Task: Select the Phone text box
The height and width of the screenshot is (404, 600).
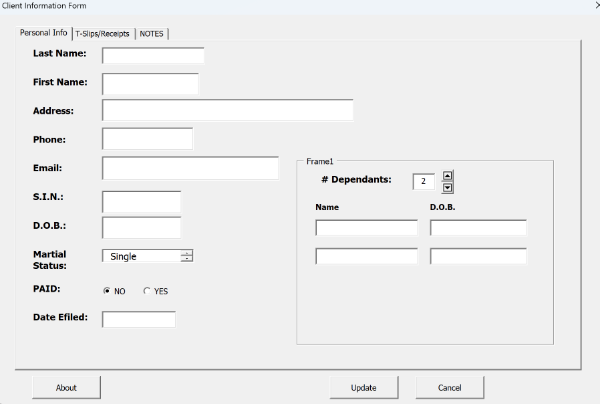Action: (x=147, y=139)
